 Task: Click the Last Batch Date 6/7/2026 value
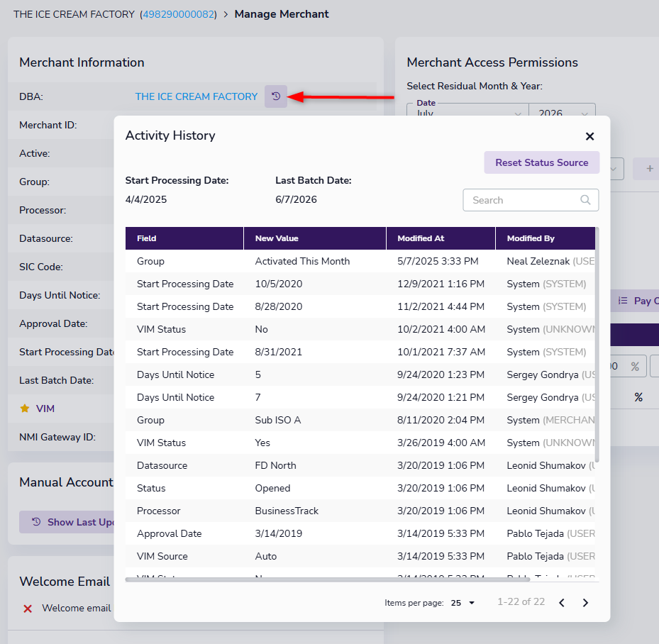(x=296, y=199)
